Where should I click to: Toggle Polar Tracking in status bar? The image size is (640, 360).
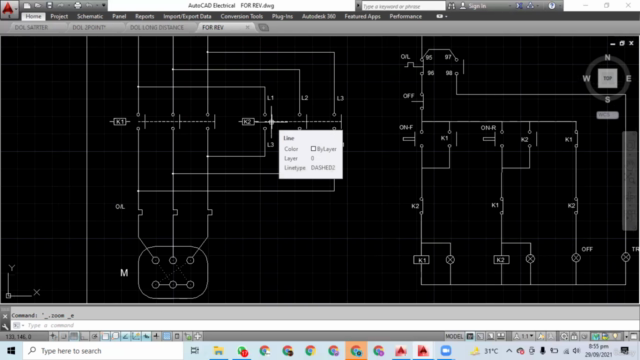94,336
